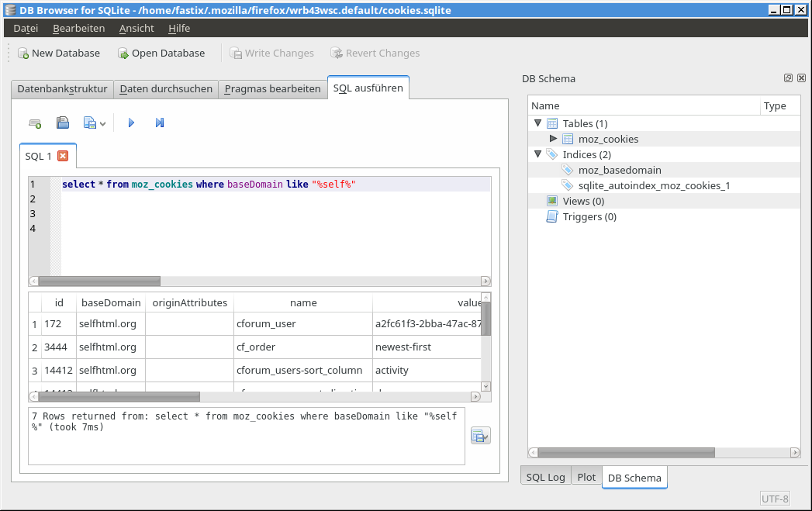Switch to the Daten durchsuchen tab
The width and height of the screenshot is (812, 511).
click(166, 88)
